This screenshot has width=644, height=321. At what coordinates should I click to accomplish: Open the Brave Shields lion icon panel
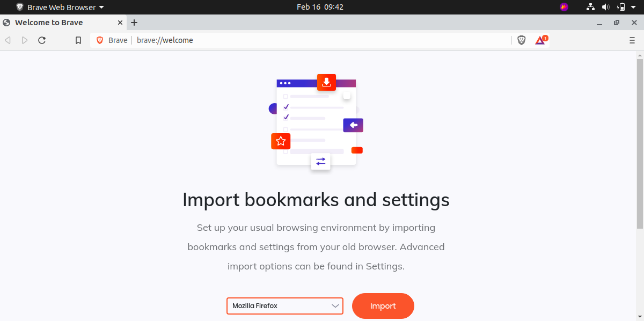click(522, 40)
